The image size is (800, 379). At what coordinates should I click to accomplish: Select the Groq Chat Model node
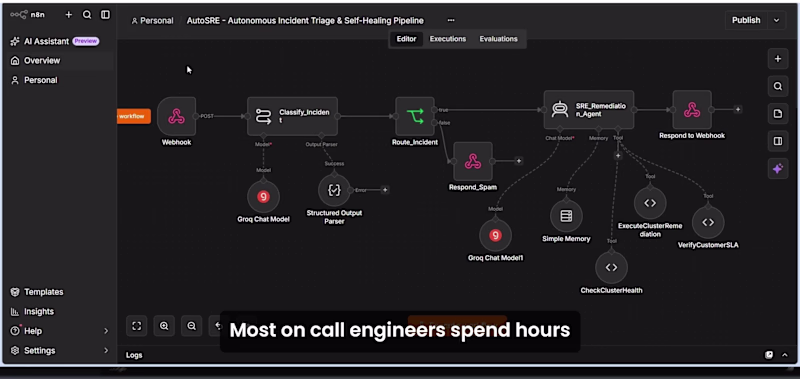pyautogui.click(x=263, y=196)
